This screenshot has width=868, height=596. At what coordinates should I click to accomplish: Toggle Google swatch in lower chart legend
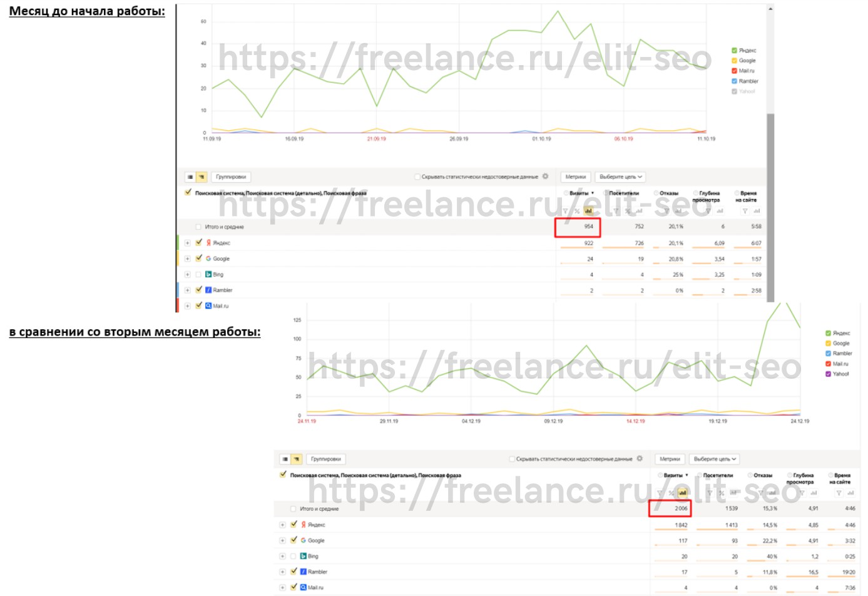(x=828, y=343)
